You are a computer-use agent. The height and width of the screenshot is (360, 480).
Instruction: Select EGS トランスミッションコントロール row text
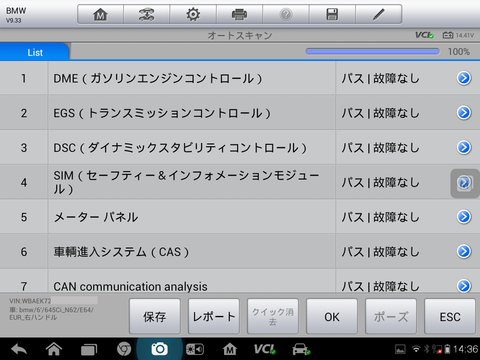tap(162, 113)
